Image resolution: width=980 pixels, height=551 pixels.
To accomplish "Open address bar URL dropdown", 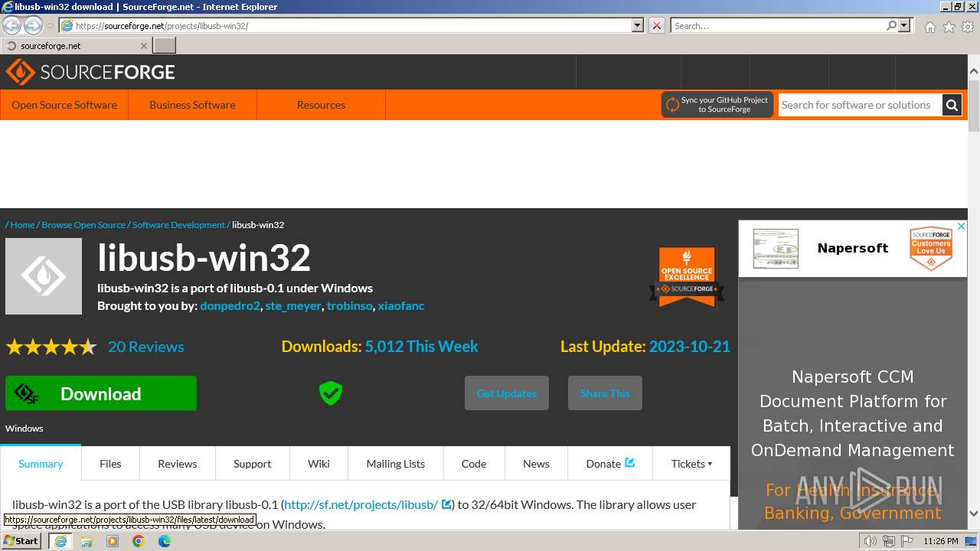I will (x=638, y=25).
